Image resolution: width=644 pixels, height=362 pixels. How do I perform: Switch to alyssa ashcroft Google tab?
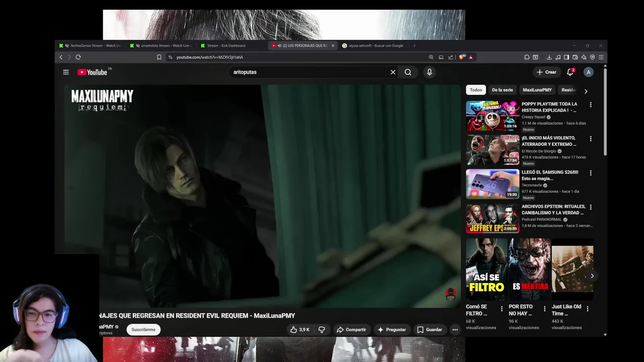(x=374, y=46)
